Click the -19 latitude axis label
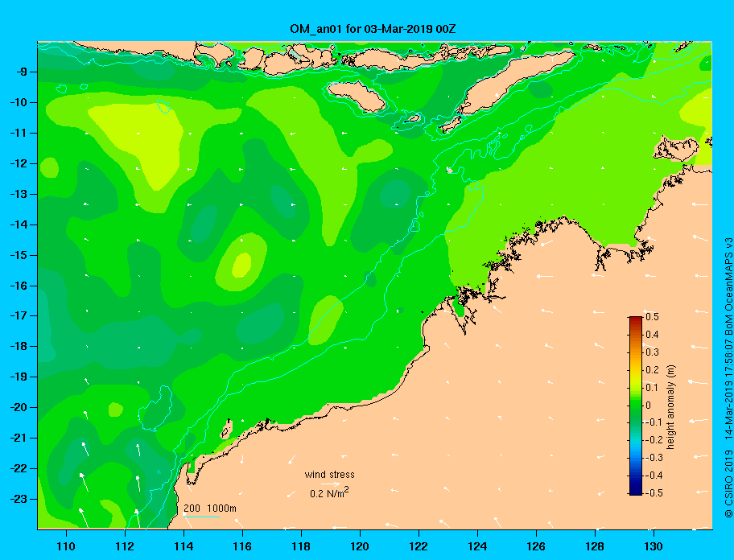 click(x=19, y=377)
